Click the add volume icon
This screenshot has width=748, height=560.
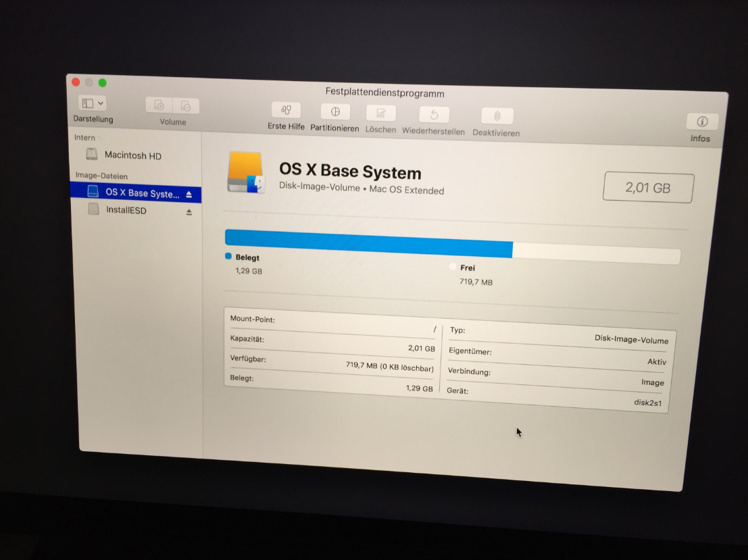159,105
